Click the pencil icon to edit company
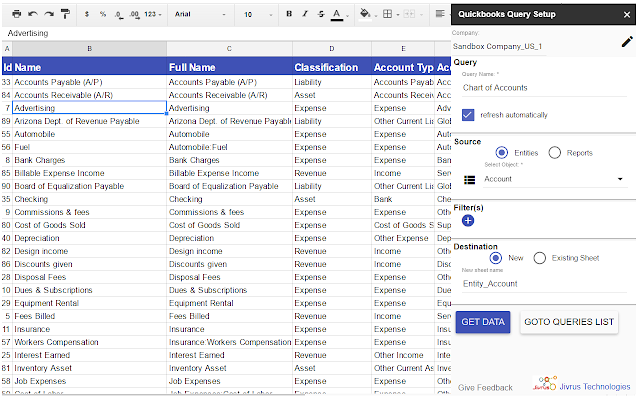The width and height of the screenshot is (640, 400). pos(627,42)
